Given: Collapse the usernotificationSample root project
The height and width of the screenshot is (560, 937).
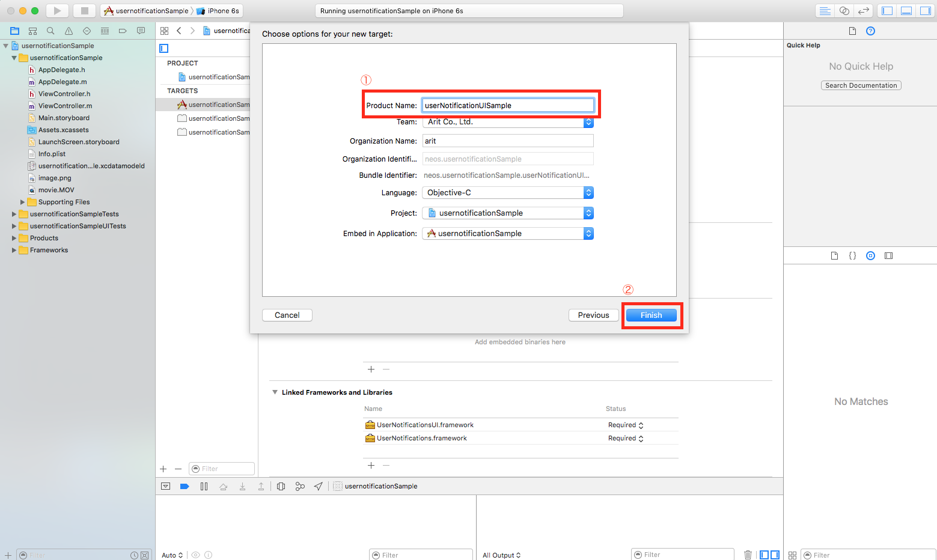Looking at the screenshot, I should 5,46.
